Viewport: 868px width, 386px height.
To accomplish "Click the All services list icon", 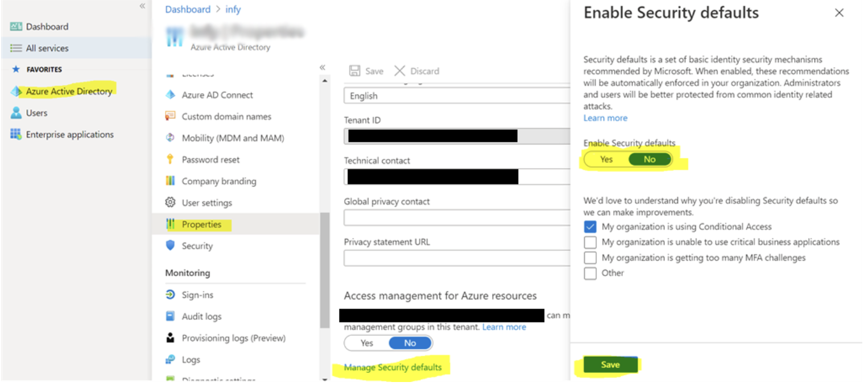I will tap(16, 48).
